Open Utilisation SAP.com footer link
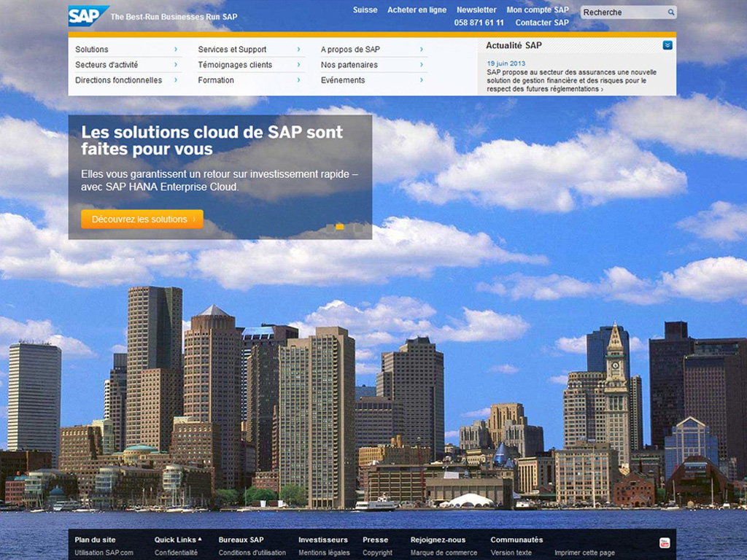This screenshot has width=747, height=560. (104, 553)
